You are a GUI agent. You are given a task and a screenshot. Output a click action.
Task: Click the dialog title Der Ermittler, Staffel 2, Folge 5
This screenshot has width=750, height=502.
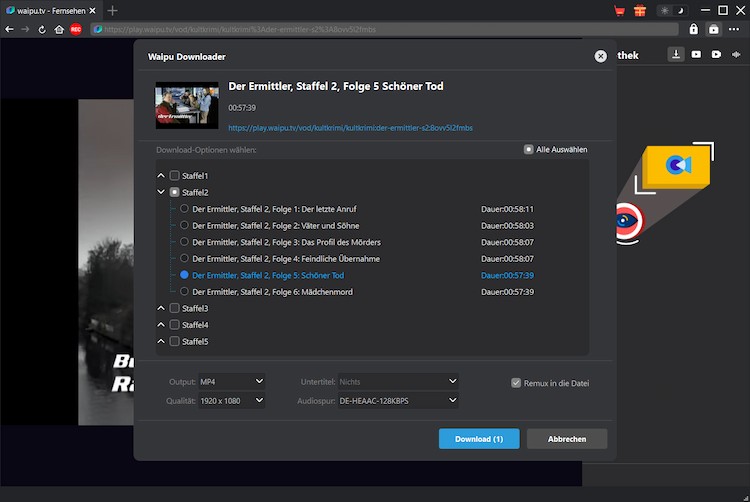tap(336, 87)
